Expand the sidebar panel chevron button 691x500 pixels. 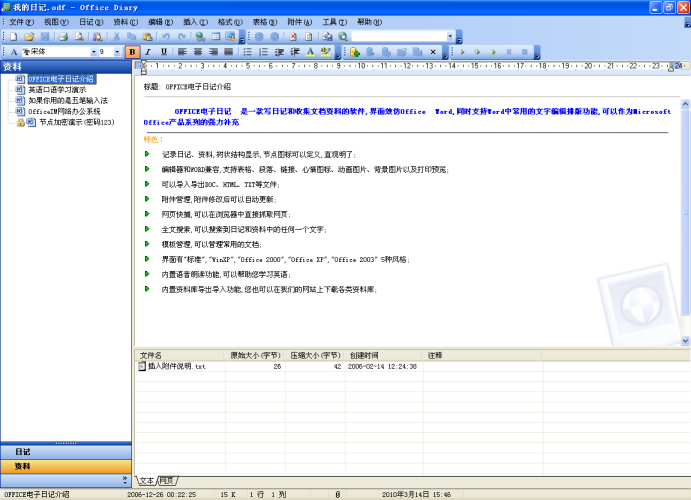click(x=125, y=480)
